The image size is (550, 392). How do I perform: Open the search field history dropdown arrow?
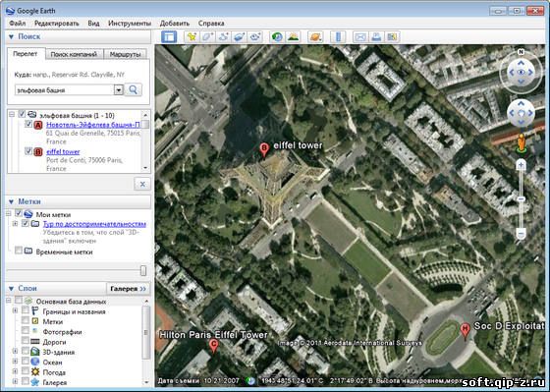click(x=119, y=90)
